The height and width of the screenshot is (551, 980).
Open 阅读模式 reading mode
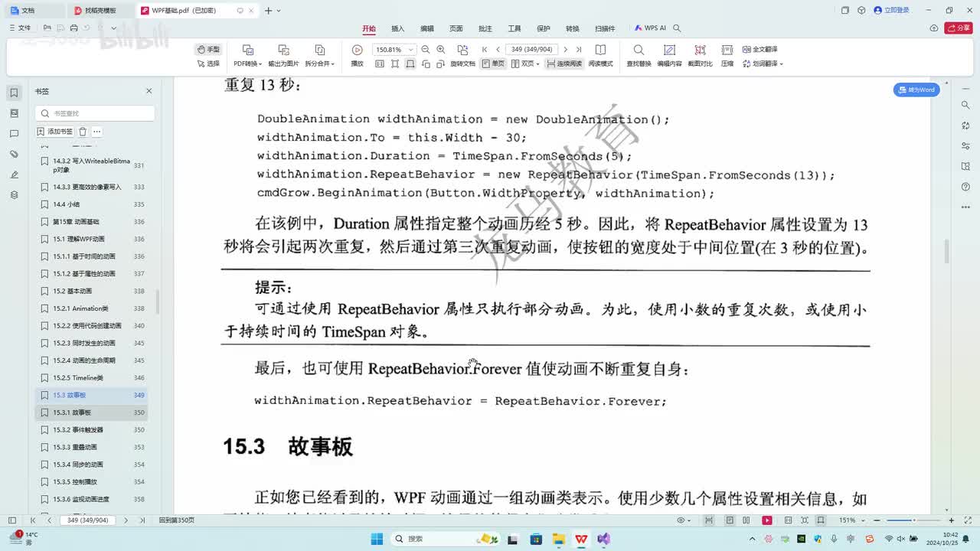point(600,55)
